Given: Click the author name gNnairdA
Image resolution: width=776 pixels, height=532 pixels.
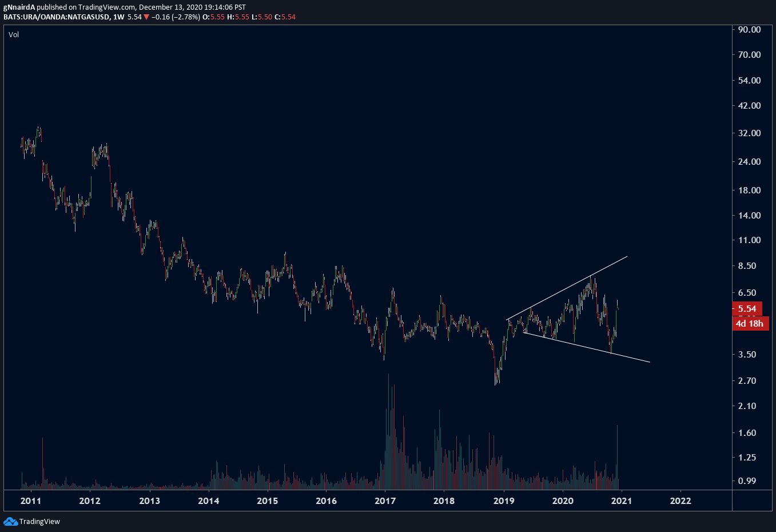Looking at the screenshot, I should pyautogui.click(x=19, y=7).
